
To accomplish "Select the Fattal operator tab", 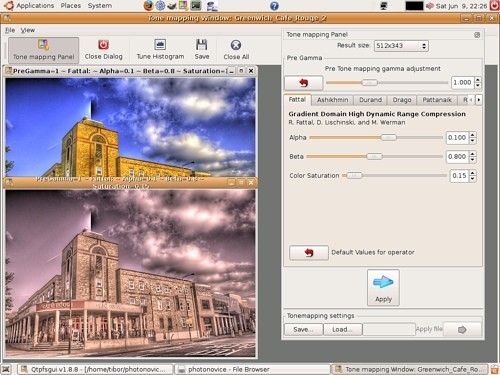I will point(297,100).
